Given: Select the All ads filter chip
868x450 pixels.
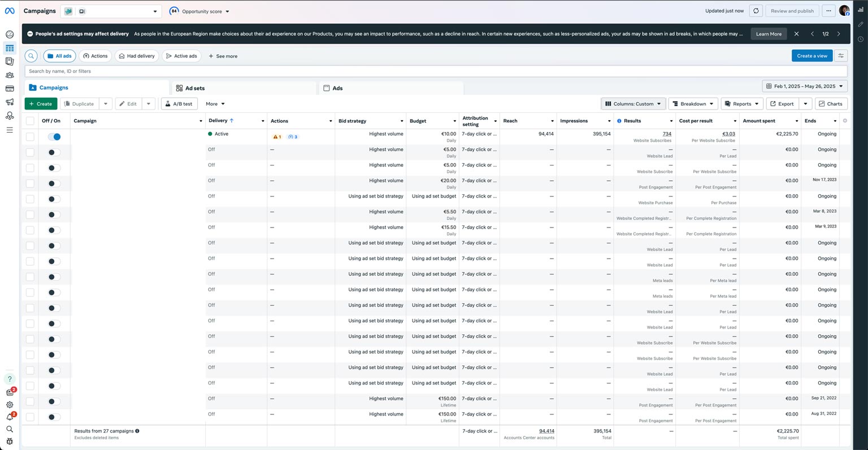Looking at the screenshot, I should click(59, 56).
